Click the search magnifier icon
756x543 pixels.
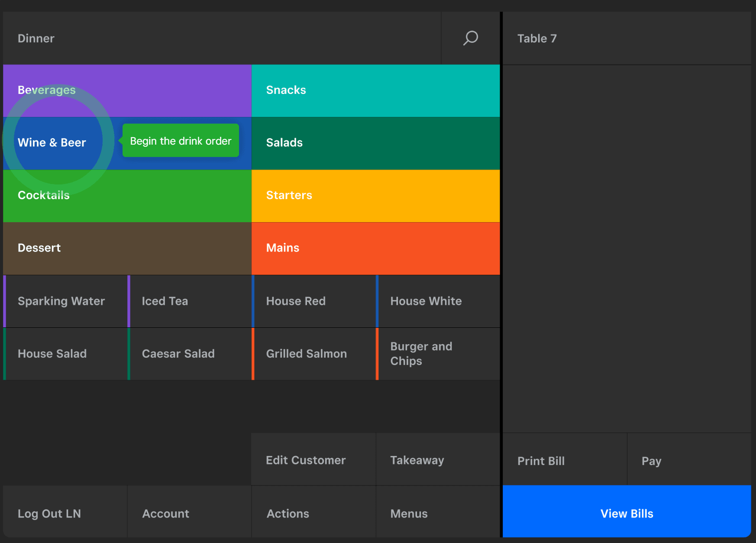[x=470, y=38]
